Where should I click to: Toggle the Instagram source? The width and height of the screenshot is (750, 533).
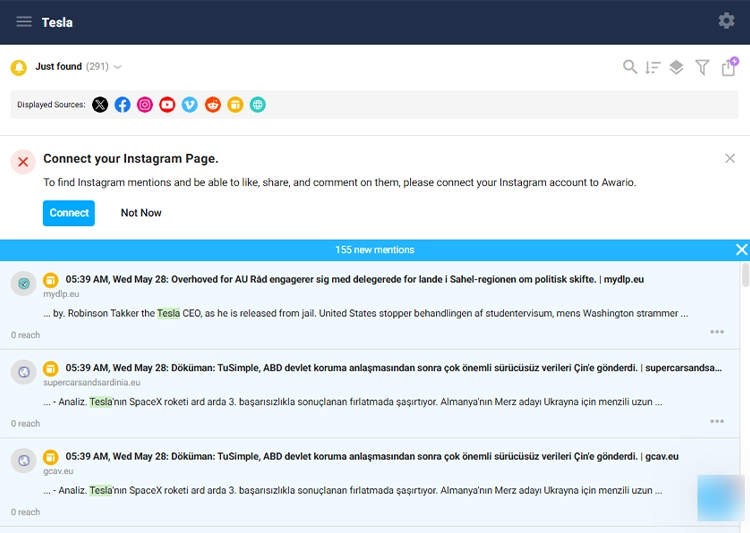point(145,105)
